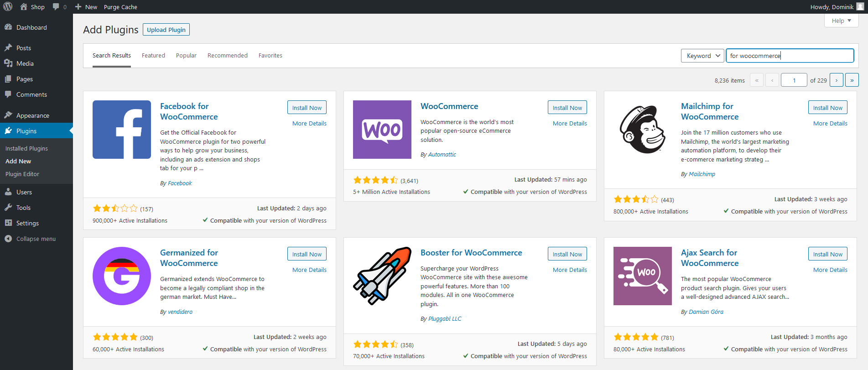This screenshot has width=868, height=370.
Task: Click the Dominik user avatar
Action: click(860, 7)
